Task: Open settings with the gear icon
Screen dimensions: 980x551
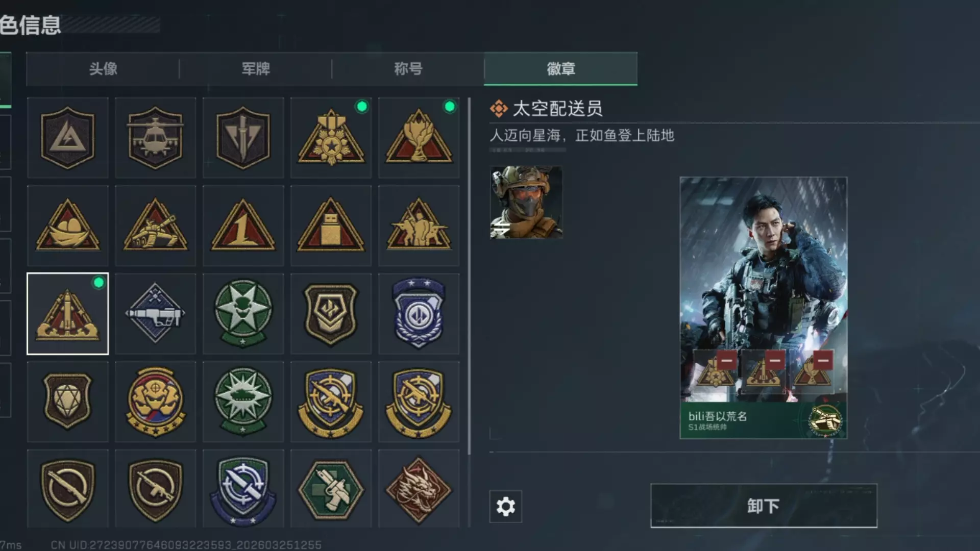Action: [x=505, y=506]
